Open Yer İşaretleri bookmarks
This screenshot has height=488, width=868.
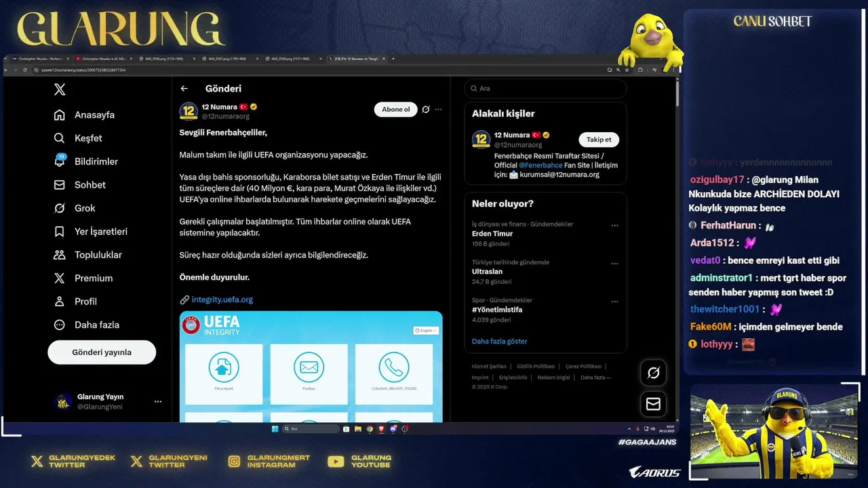point(91,232)
